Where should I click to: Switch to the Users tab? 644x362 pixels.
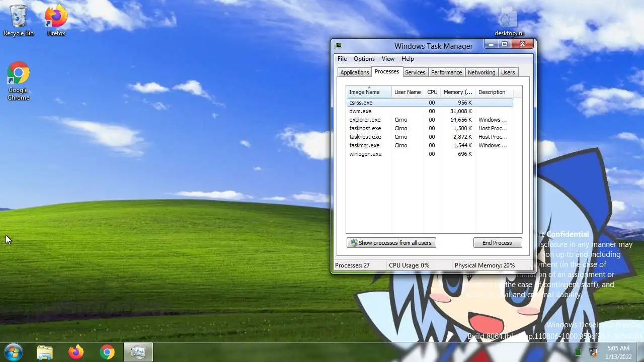(x=508, y=72)
